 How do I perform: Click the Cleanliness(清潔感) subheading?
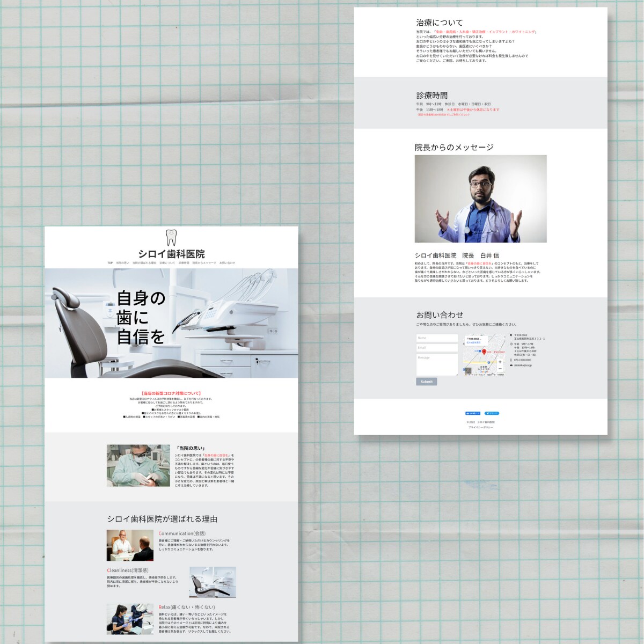point(128,570)
